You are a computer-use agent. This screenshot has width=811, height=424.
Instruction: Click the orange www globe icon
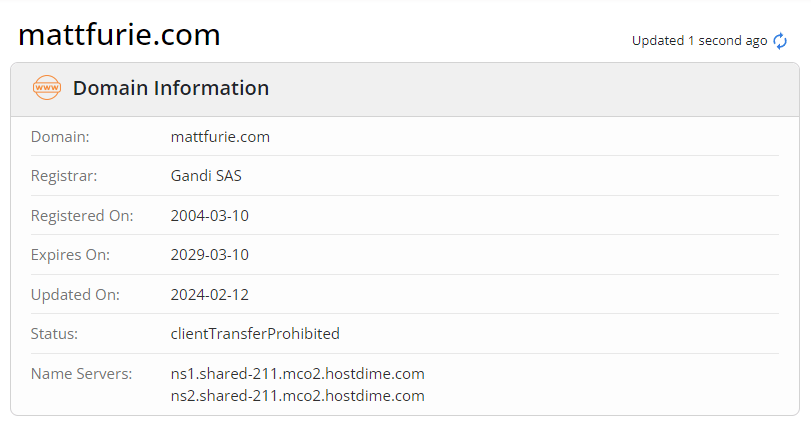pyautogui.click(x=47, y=88)
